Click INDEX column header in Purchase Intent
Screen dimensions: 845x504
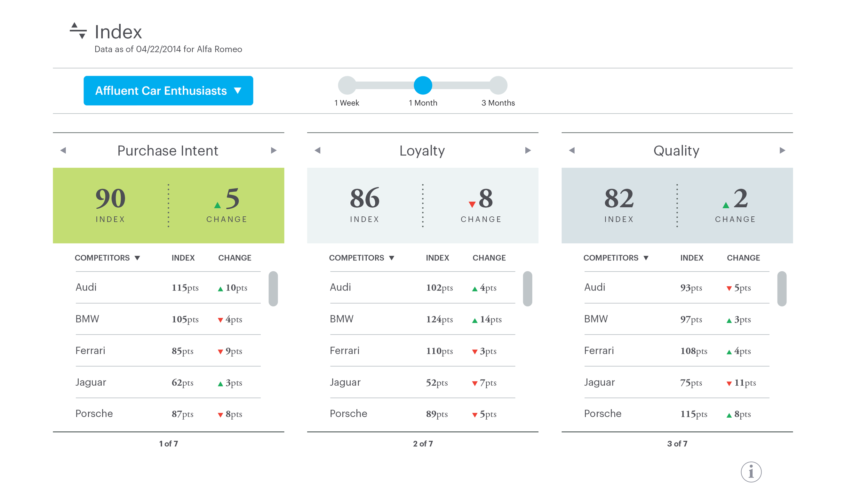tap(183, 258)
